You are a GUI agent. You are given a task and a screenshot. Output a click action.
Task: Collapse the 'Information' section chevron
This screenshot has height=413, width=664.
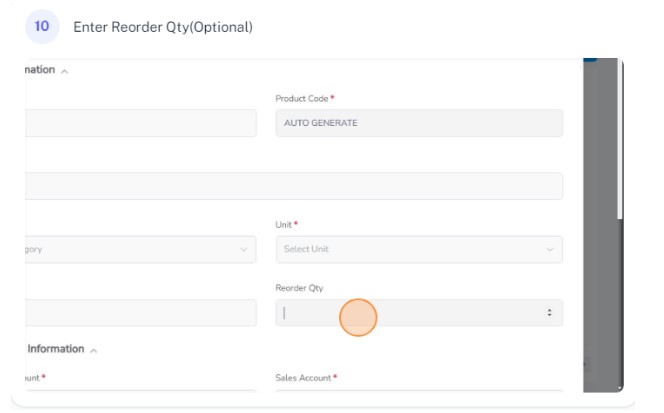pyautogui.click(x=94, y=350)
